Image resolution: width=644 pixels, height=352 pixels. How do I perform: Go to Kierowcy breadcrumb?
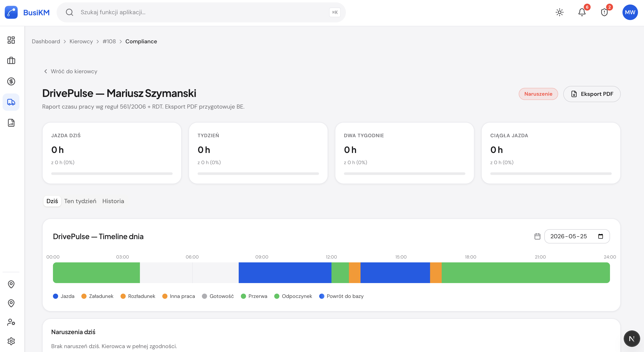click(81, 42)
